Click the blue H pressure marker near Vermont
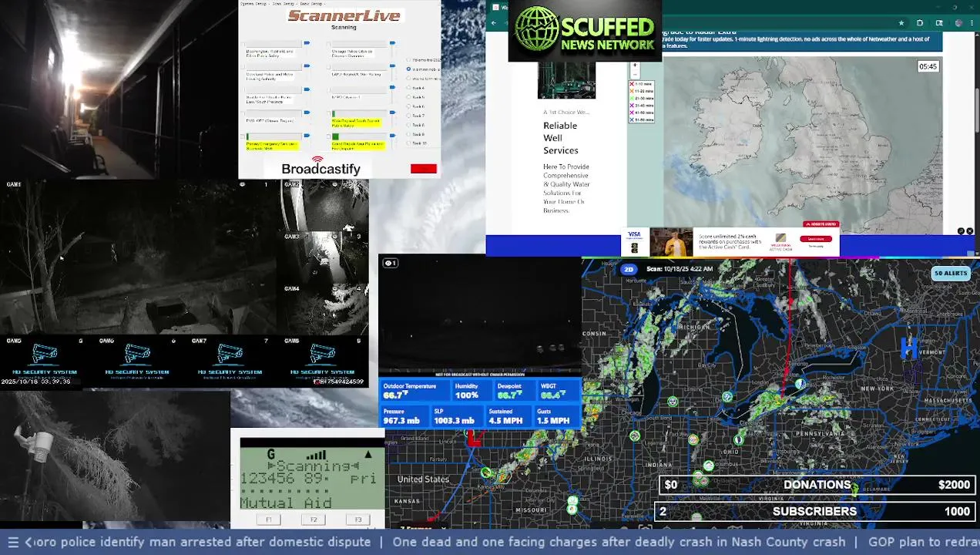This screenshot has height=555, width=980. point(909,348)
